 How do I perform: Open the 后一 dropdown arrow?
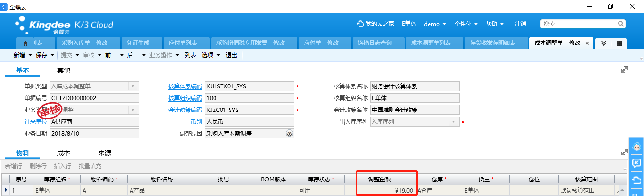click(144, 55)
